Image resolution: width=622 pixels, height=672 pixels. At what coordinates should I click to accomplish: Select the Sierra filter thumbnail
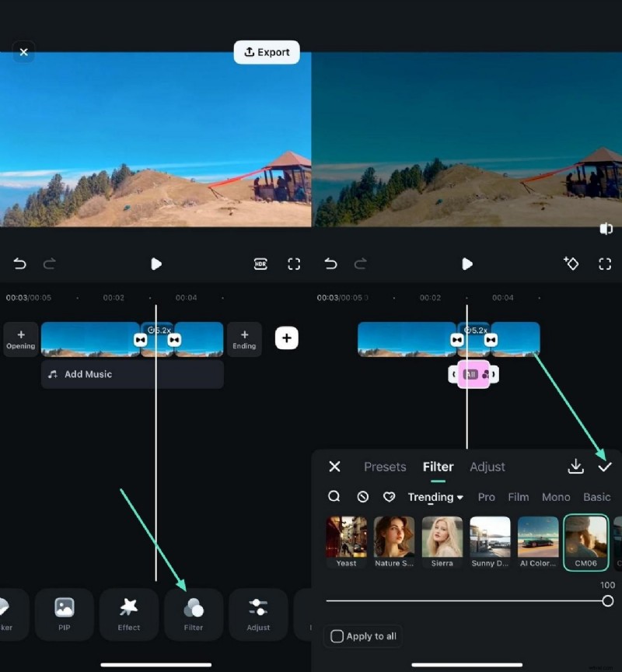(x=442, y=537)
